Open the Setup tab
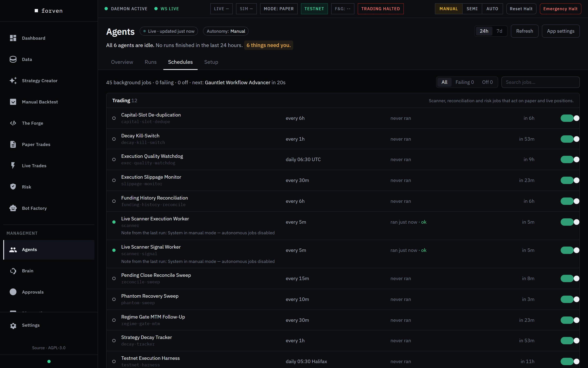The height and width of the screenshot is (368, 588). (x=211, y=62)
